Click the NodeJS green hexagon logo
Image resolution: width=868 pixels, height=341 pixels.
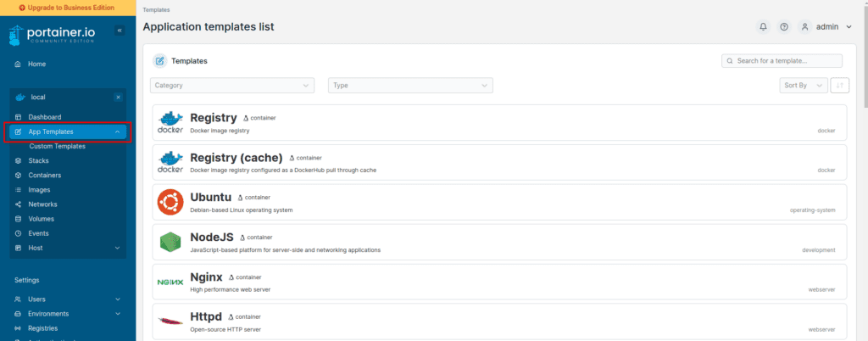[x=170, y=242]
